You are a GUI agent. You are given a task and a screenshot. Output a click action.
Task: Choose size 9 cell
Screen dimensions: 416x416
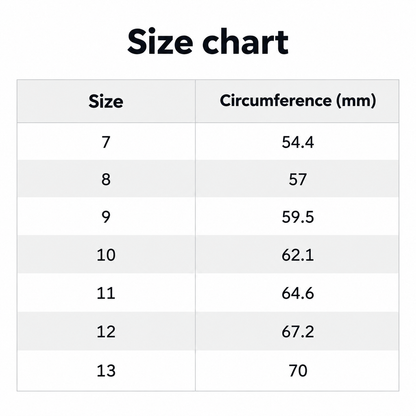[x=106, y=217]
